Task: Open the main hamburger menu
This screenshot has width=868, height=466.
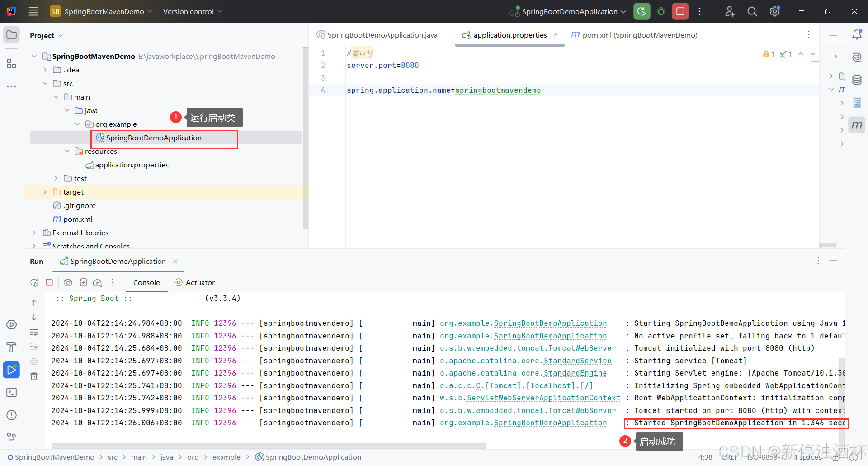Action: [33, 11]
